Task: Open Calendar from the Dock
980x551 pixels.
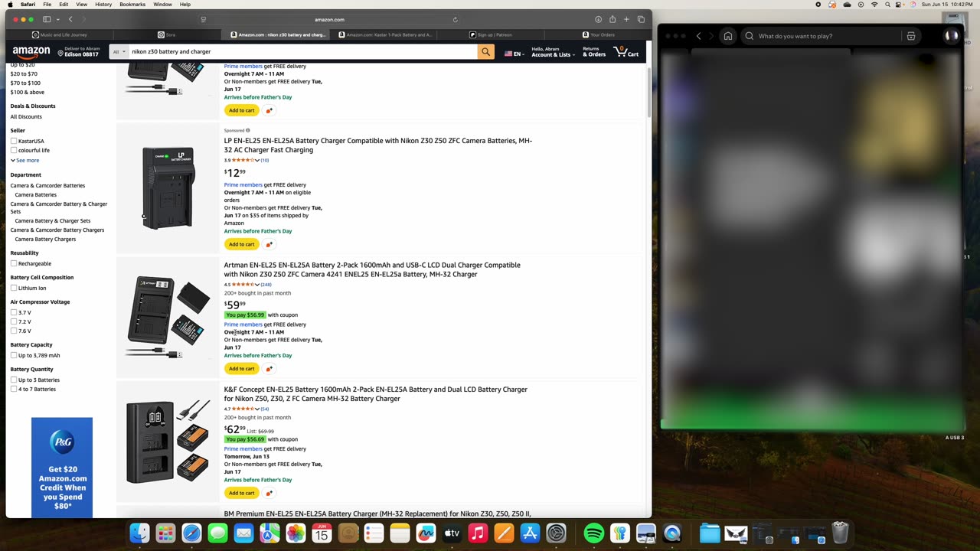Action: coord(322,533)
